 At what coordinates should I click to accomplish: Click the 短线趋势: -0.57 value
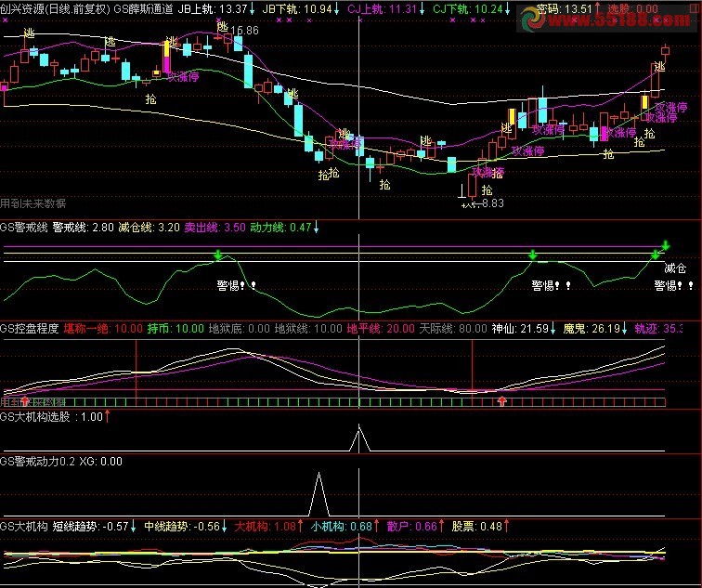tap(91, 527)
